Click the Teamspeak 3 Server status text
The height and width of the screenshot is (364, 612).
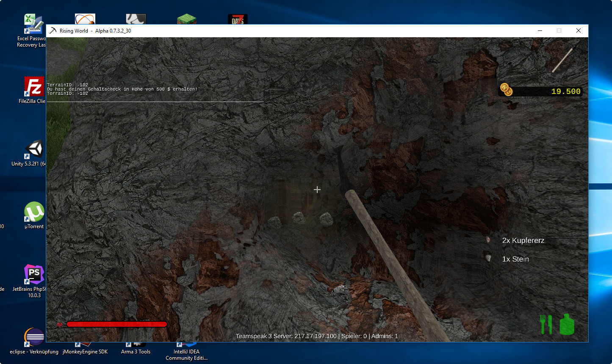[x=317, y=336]
